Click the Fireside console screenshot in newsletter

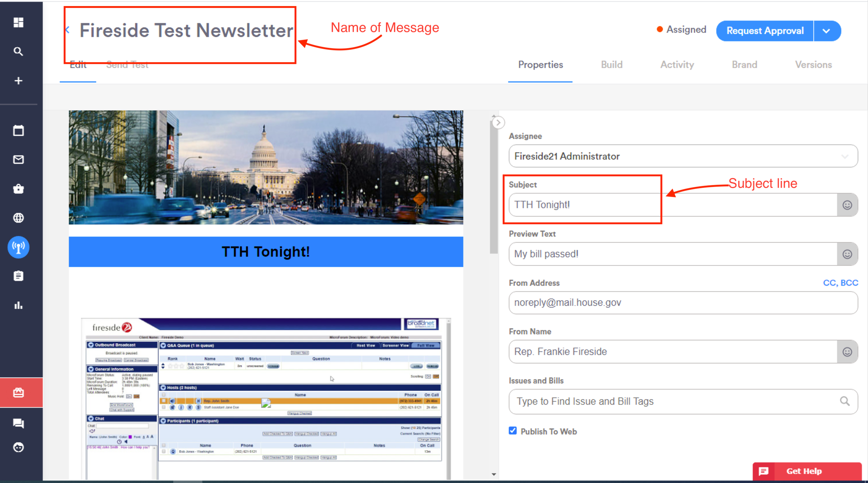click(266, 399)
